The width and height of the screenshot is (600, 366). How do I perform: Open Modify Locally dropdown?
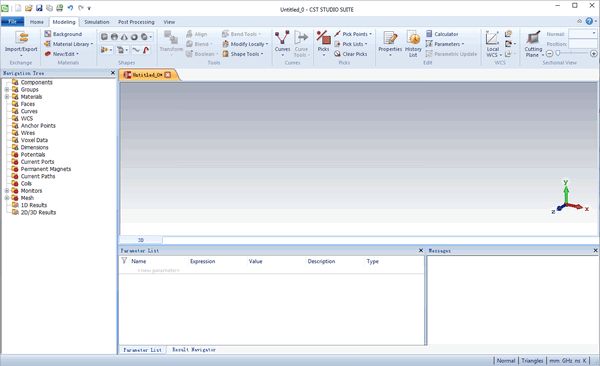pyautogui.click(x=245, y=44)
